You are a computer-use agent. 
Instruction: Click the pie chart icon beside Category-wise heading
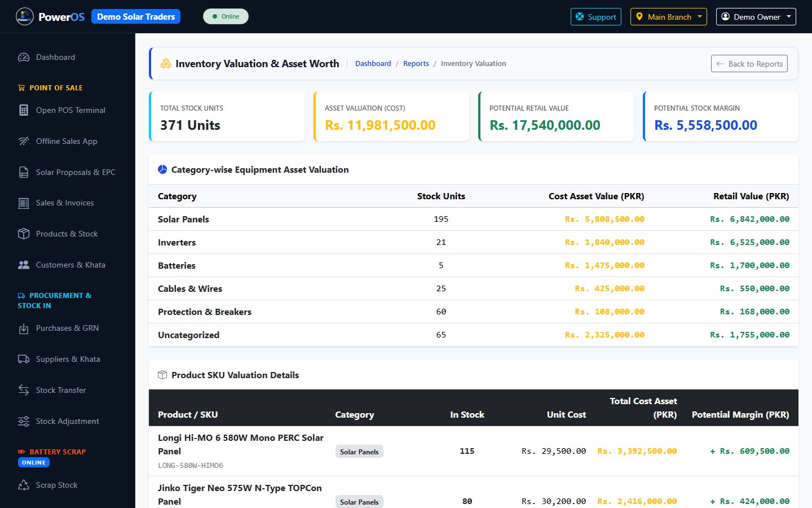coord(162,169)
